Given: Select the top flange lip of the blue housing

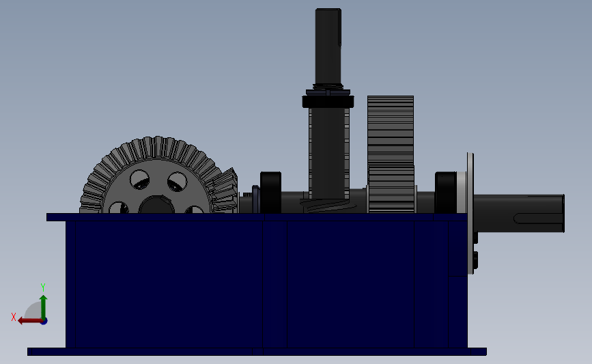Looking at the screenshot, I should (257, 217).
